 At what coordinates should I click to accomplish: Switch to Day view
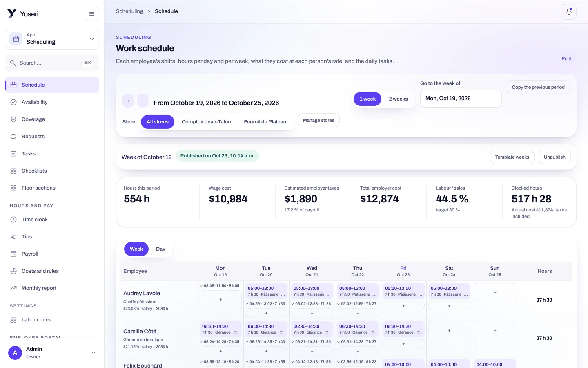pyautogui.click(x=160, y=249)
